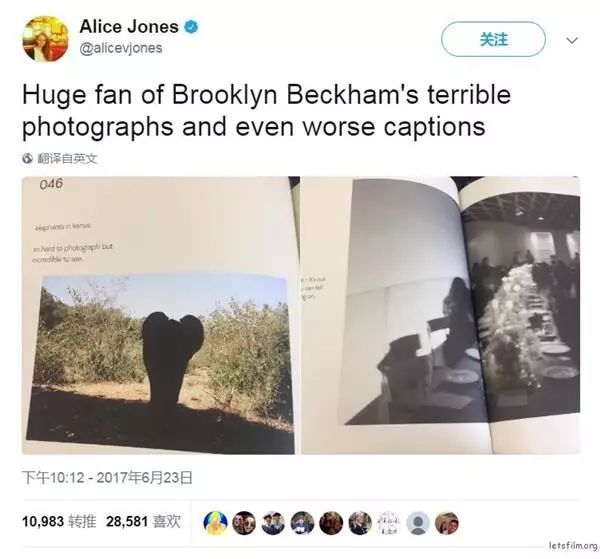Click the globe translate icon
Viewport: 600px width, 559px height.
tap(27, 158)
